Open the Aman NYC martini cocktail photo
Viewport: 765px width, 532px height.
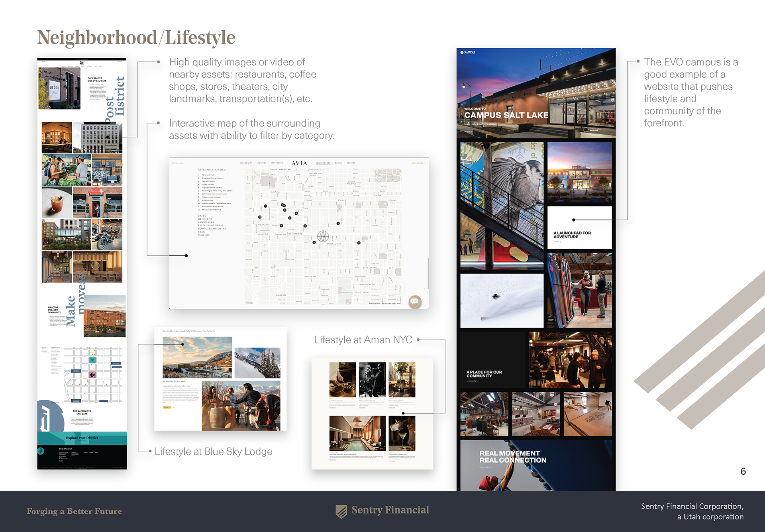pos(402,434)
